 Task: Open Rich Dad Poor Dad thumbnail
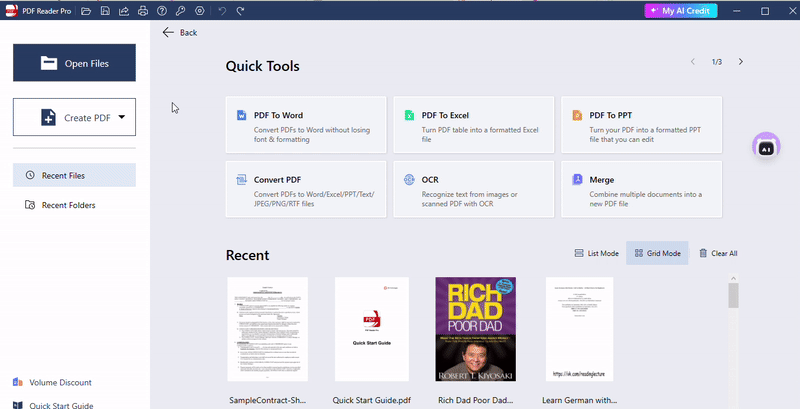[476, 329]
